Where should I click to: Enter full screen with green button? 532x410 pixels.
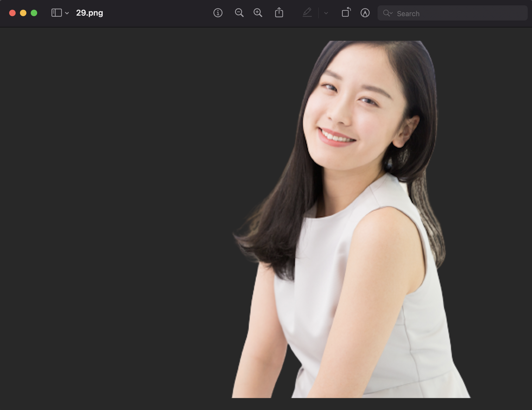(34, 13)
